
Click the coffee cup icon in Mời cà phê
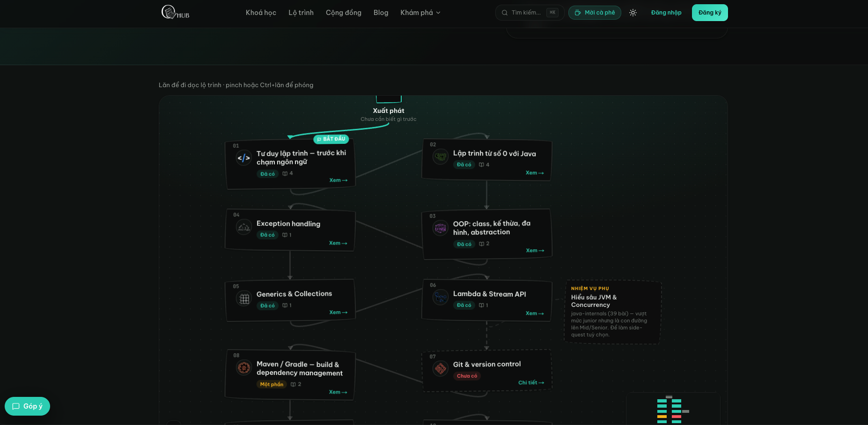point(578,13)
